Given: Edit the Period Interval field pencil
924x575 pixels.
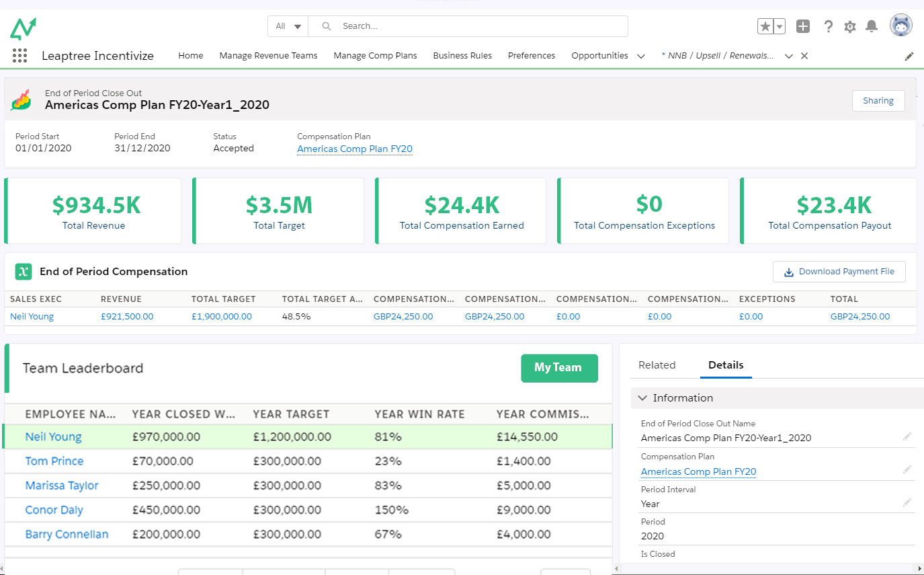Looking at the screenshot, I should tap(907, 502).
